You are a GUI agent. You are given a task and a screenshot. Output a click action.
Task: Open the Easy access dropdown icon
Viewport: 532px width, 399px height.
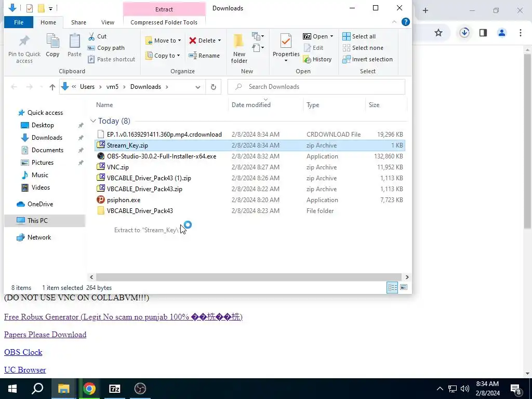[258, 47]
